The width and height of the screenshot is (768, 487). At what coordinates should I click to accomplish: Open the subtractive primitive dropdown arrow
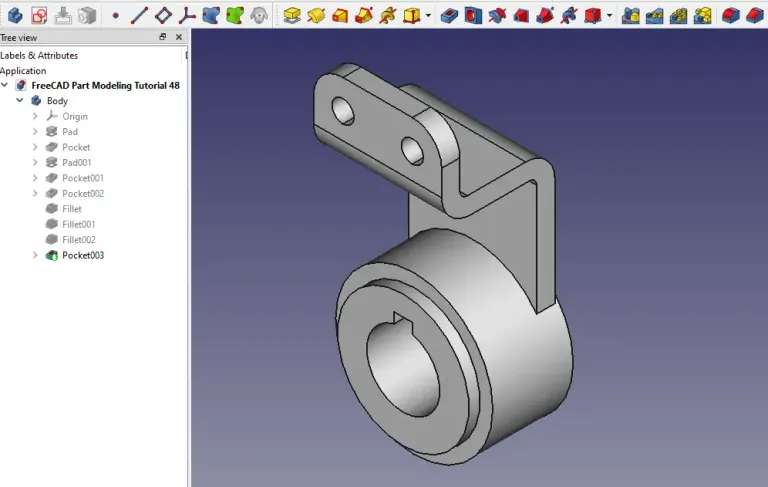click(610, 16)
